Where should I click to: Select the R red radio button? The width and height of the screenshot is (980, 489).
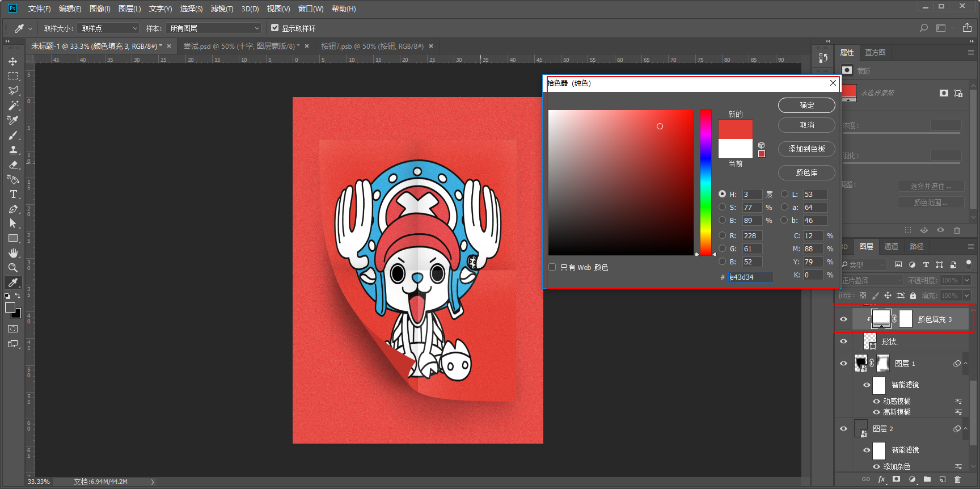coord(723,235)
